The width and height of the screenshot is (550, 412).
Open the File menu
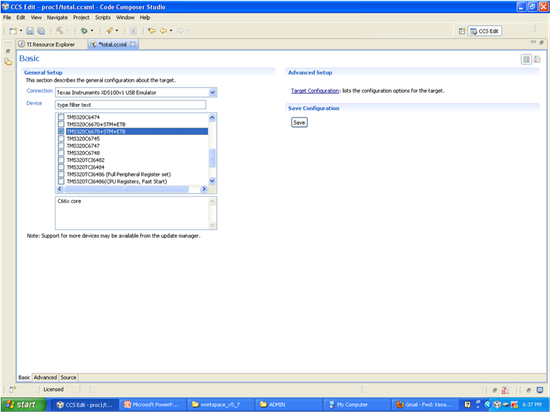[x=7, y=18]
